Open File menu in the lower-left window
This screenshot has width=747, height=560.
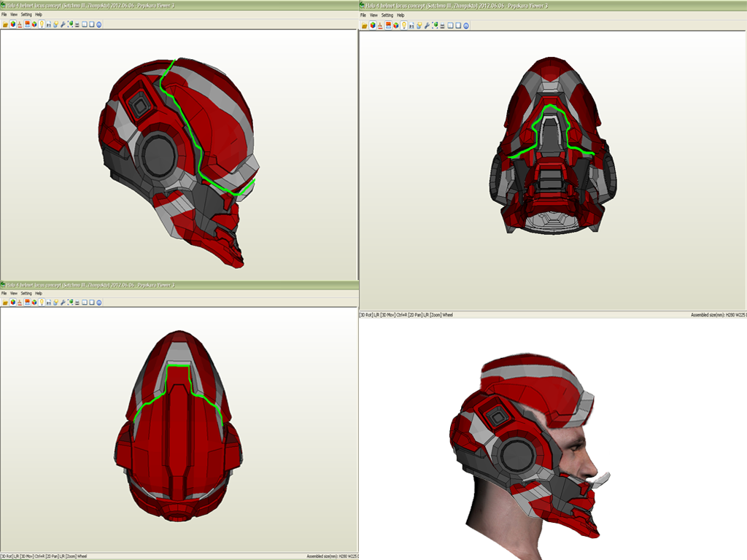[x=4, y=293]
